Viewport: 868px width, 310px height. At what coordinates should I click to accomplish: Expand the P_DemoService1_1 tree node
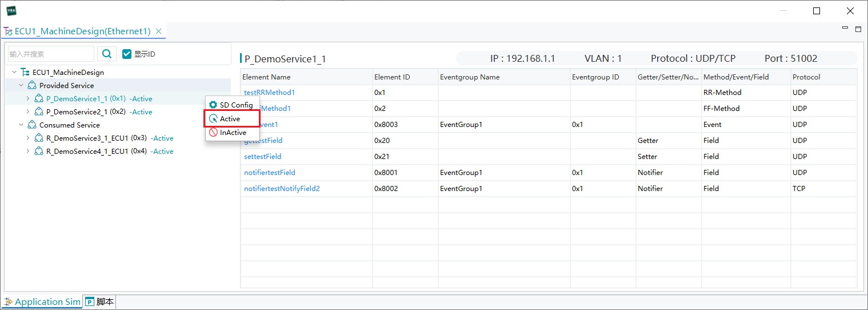28,99
